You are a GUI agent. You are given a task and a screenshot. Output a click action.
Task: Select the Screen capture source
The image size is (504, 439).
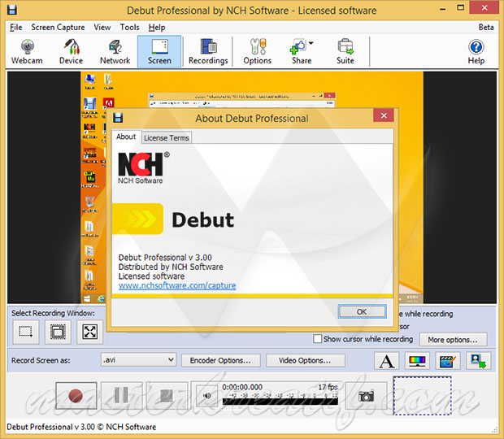click(159, 51)
